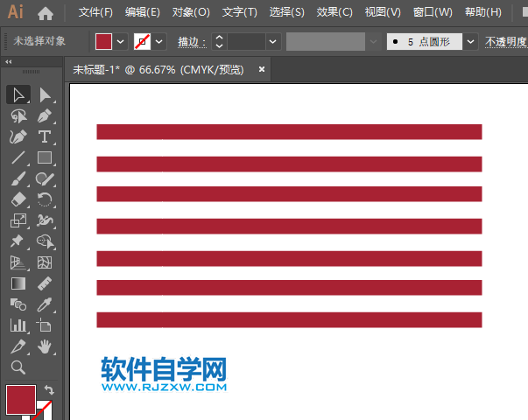This screenshot has width=528, height=420.
Task: Switch to the 未标题-1 document tab
Action: click(158, 70)
